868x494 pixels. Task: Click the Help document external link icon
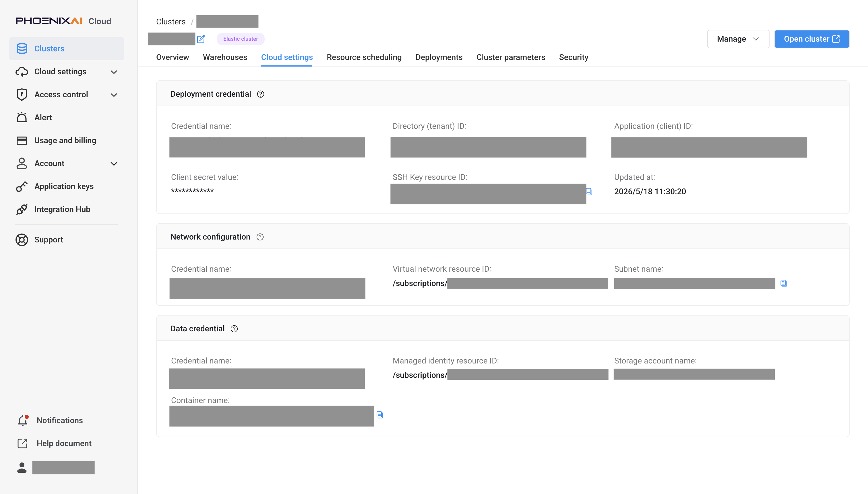click(x=22, y=443)
